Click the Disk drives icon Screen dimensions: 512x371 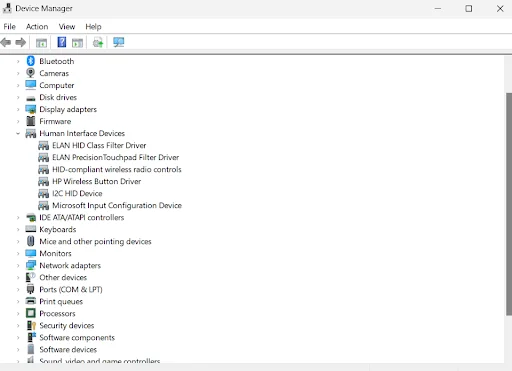click(31, 98)
